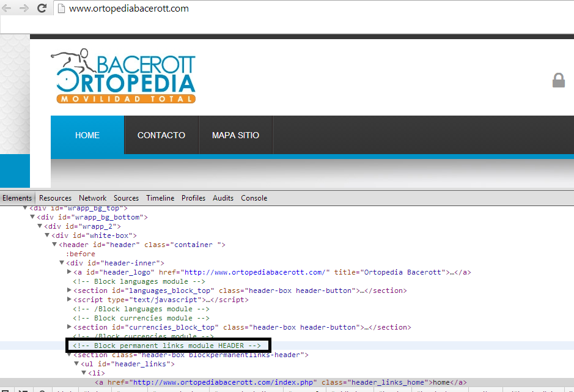Click the Bacerott Ortopedia logo
Viewport: 574px width, 392px height.
(123, 76)
